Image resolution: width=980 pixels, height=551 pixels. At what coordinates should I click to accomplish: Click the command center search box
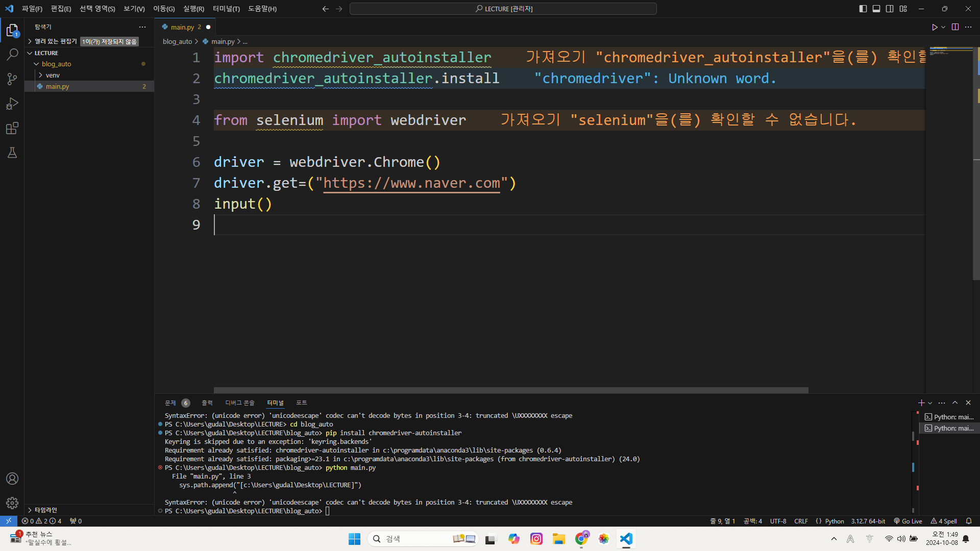[503, 9]
